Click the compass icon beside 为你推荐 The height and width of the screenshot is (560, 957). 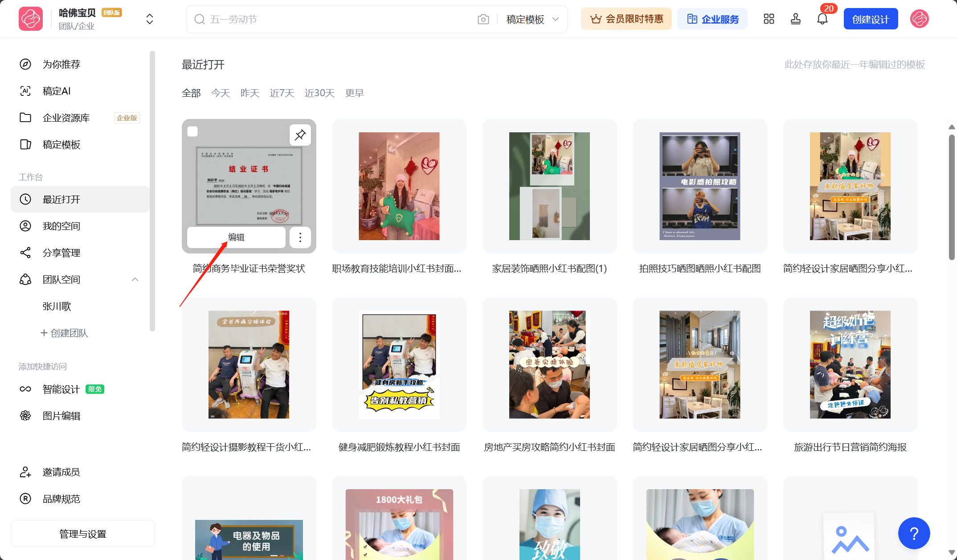coord(25,64)
